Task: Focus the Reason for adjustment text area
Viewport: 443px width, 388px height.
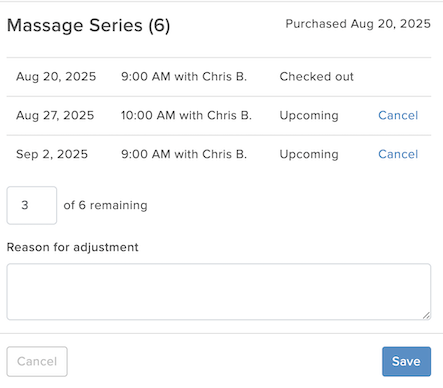Action: 219,292
